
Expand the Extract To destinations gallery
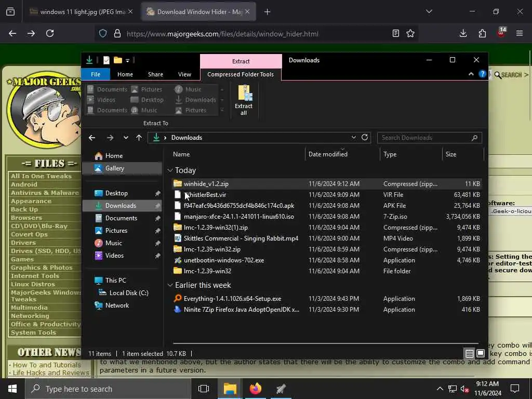(x=222, y=110)
